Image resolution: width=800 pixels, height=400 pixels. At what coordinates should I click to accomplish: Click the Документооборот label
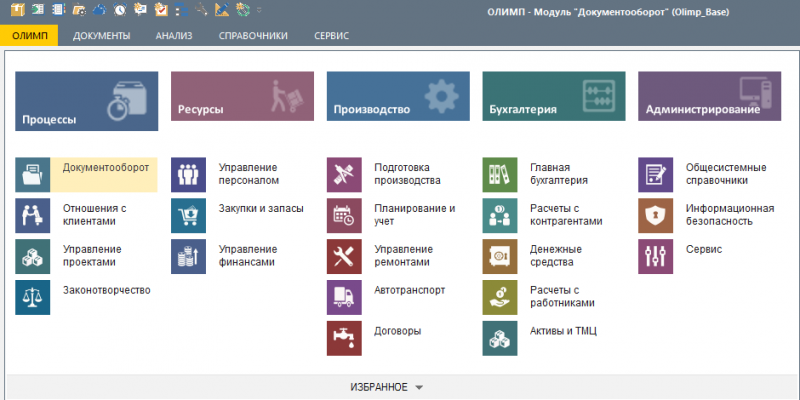click(x=106, y=167)
